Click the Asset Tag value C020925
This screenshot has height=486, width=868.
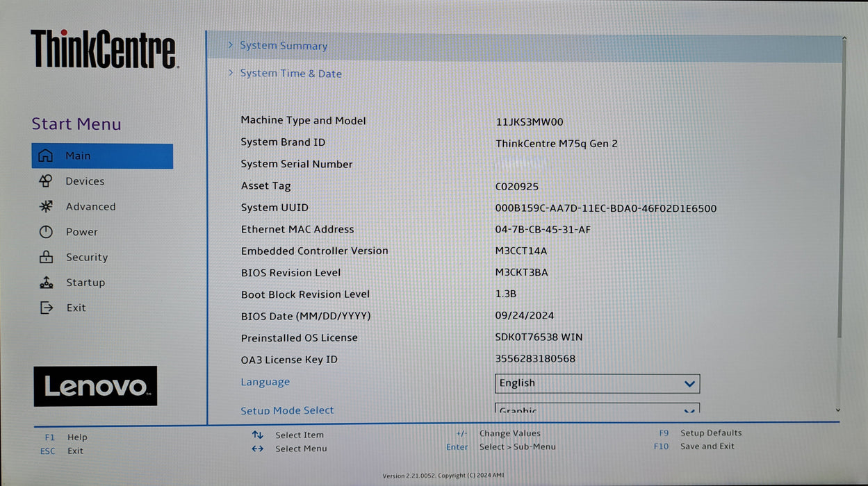pos(517,187)
